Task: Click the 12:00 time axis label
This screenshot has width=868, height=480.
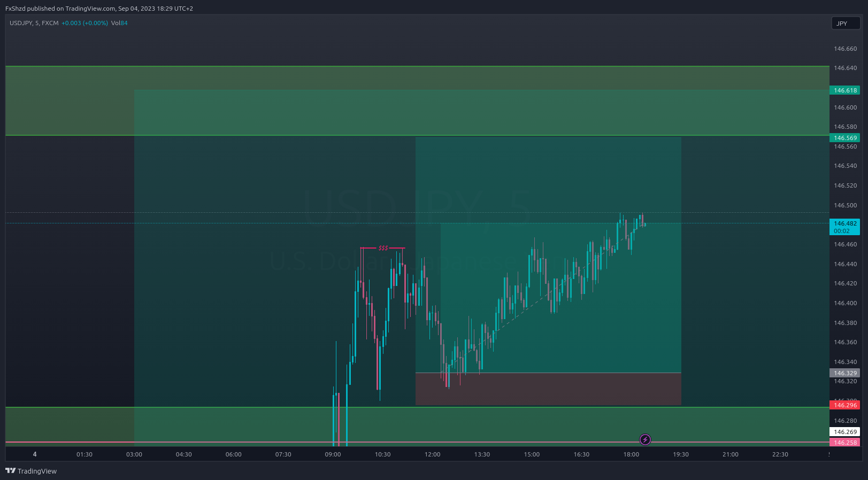Action: coord(432,454)
